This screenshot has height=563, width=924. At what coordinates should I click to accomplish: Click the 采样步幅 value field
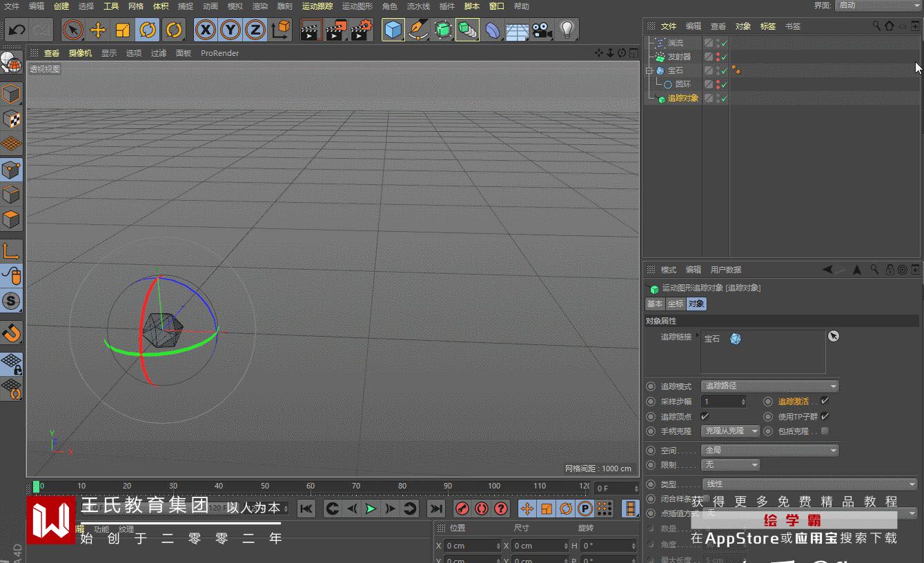(x=721, y=402)
